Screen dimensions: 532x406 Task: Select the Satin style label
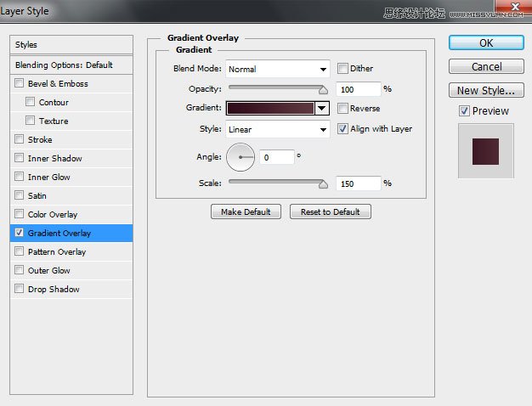point(37,195)
